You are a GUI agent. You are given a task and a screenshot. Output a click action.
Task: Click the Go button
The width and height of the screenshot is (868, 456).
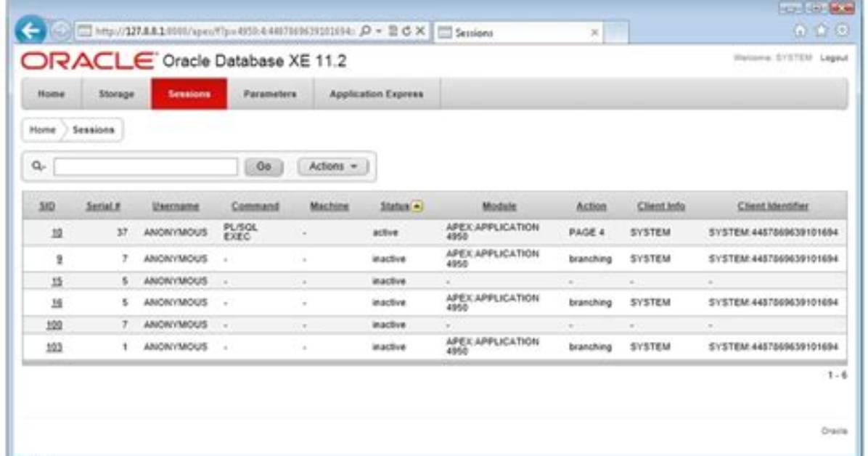click(x=263, y=166)
